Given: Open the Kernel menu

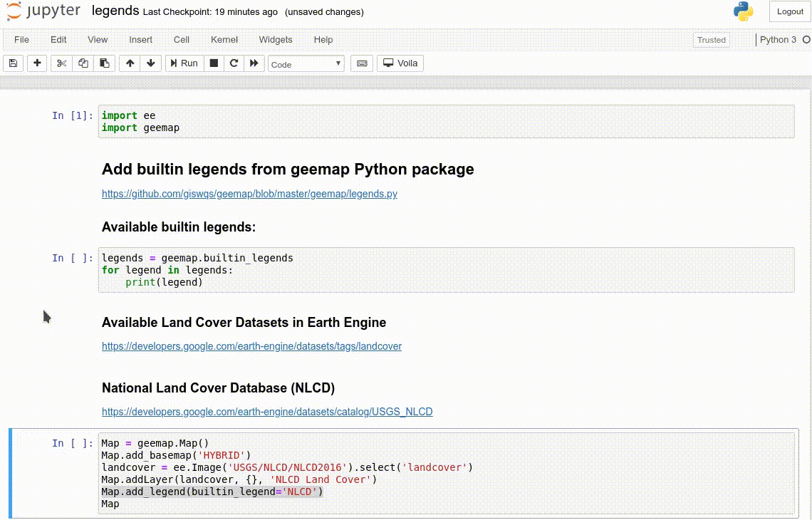Looking at the screenshot, I should pos(224,40).
